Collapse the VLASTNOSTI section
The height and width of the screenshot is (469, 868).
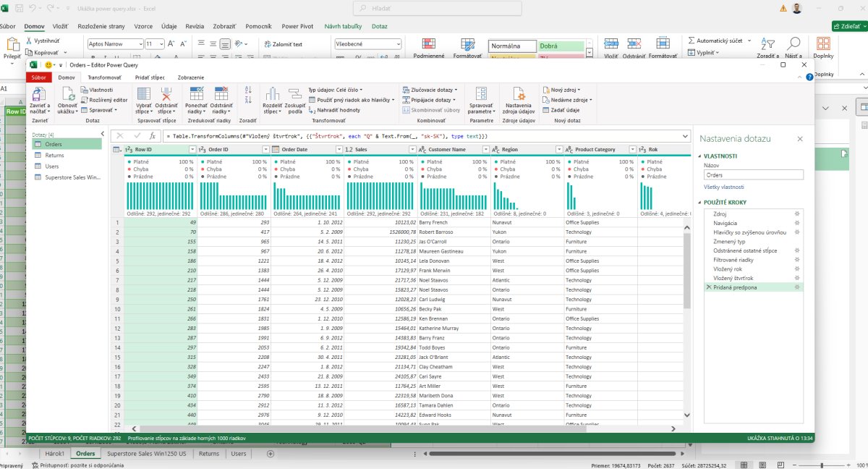coord(699,156)
